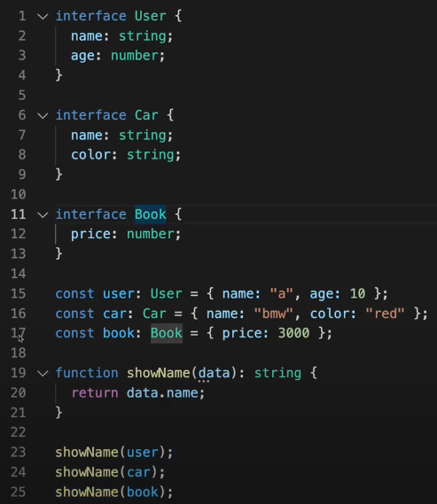
Task: Collapse the showName function fold chevron
Action: point(43,374)
